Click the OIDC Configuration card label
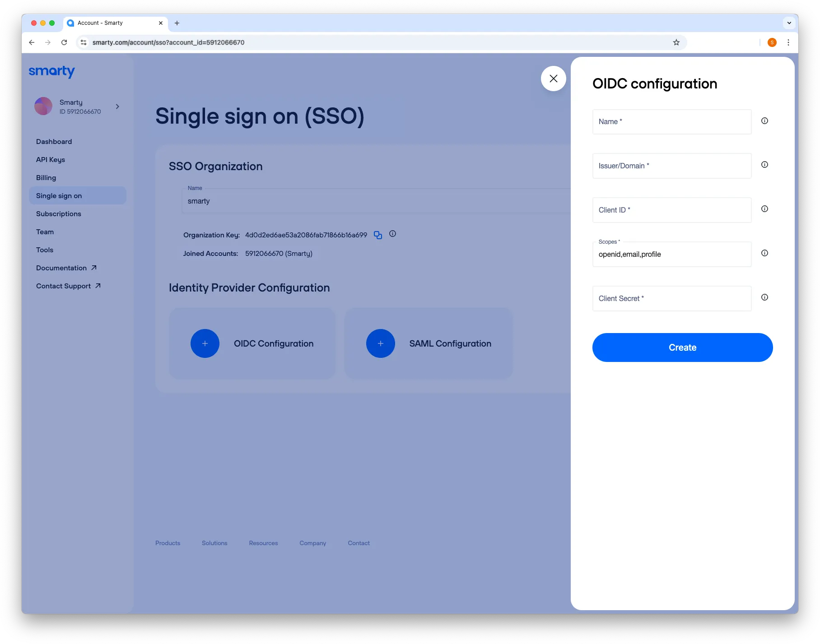The image size is (820, 644). point(274,344)
